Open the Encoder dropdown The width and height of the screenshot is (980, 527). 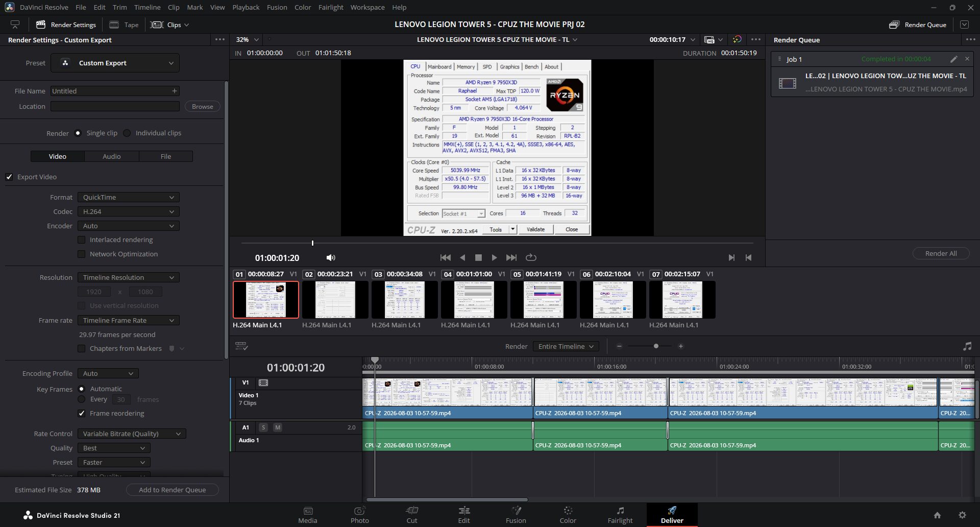pos(129,226)
